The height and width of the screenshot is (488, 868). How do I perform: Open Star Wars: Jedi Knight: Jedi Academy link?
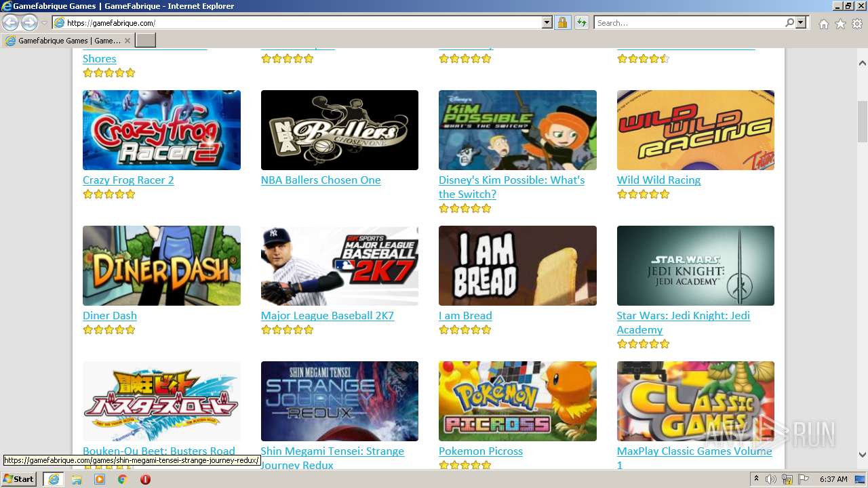tap(683, 323)
